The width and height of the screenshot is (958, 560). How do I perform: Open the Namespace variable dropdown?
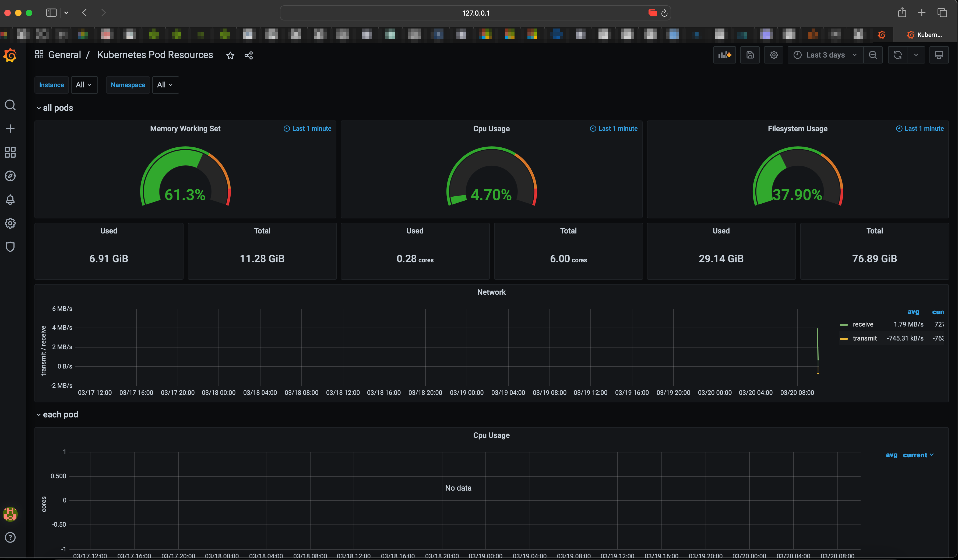point(165,85)
